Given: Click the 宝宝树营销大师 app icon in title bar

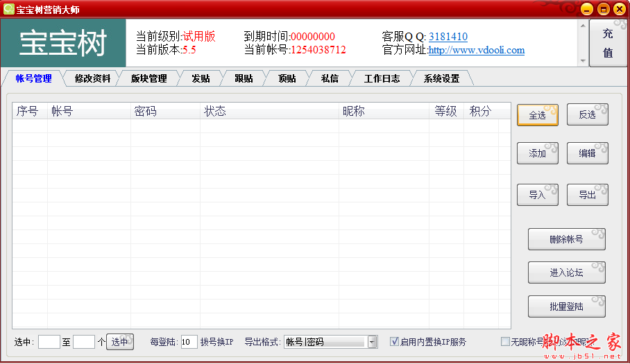Looking at the screenshot, I should 8,9.
